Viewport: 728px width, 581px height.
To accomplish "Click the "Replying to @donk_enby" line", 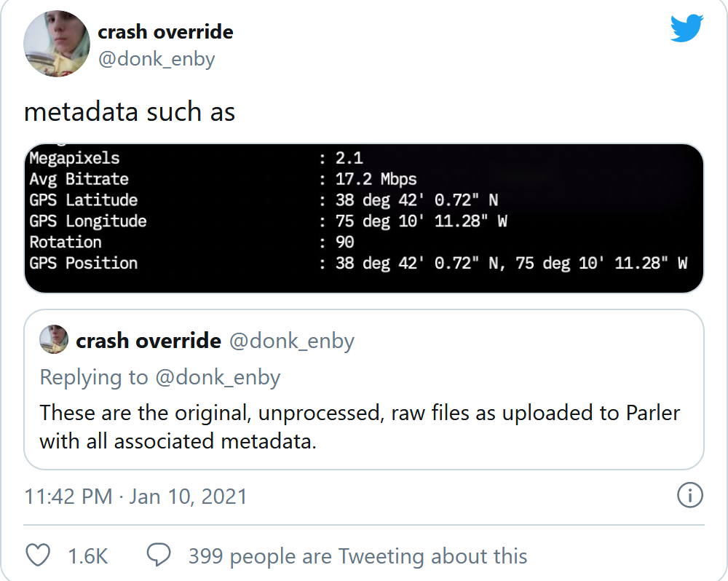I will [x=160, y=377].
